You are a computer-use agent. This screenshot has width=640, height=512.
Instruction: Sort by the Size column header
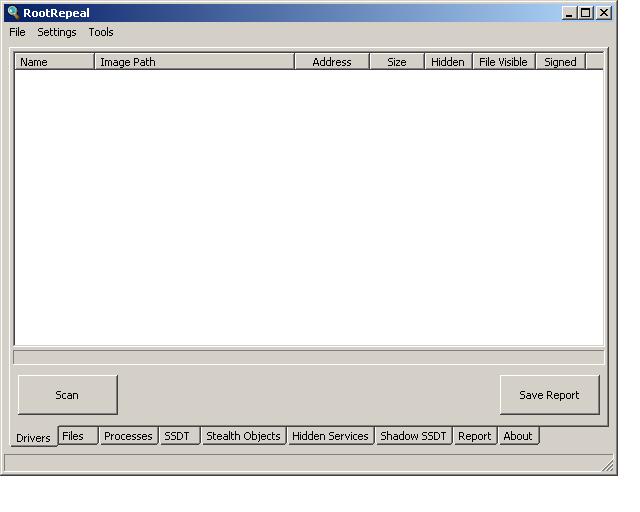(x=397, y=62)
